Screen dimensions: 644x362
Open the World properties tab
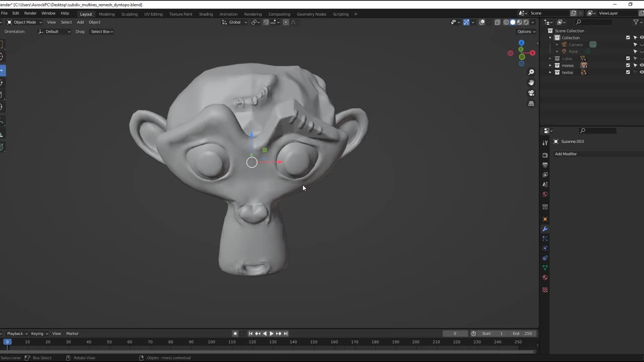coord(545,194)
